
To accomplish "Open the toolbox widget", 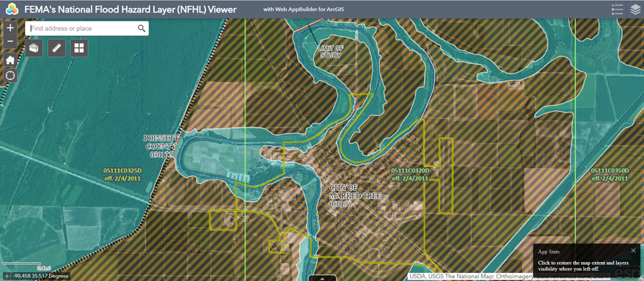I will coord(34,48).
